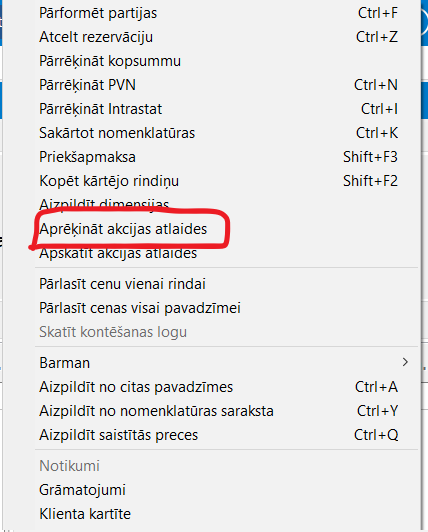
Task: Open Priekšapmaksa from the context menu
Action: tap(227, 157)
